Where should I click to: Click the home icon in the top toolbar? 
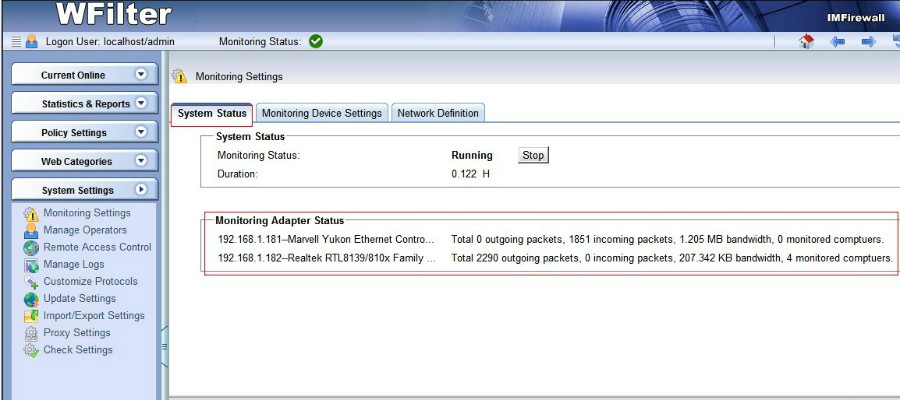pyautogui.click(x=806, y=41)
